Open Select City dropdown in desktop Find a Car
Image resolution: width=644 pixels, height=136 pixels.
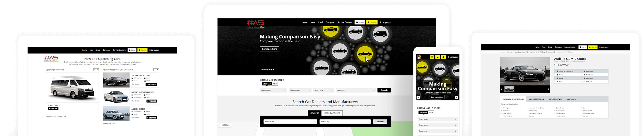click(355, 90)
